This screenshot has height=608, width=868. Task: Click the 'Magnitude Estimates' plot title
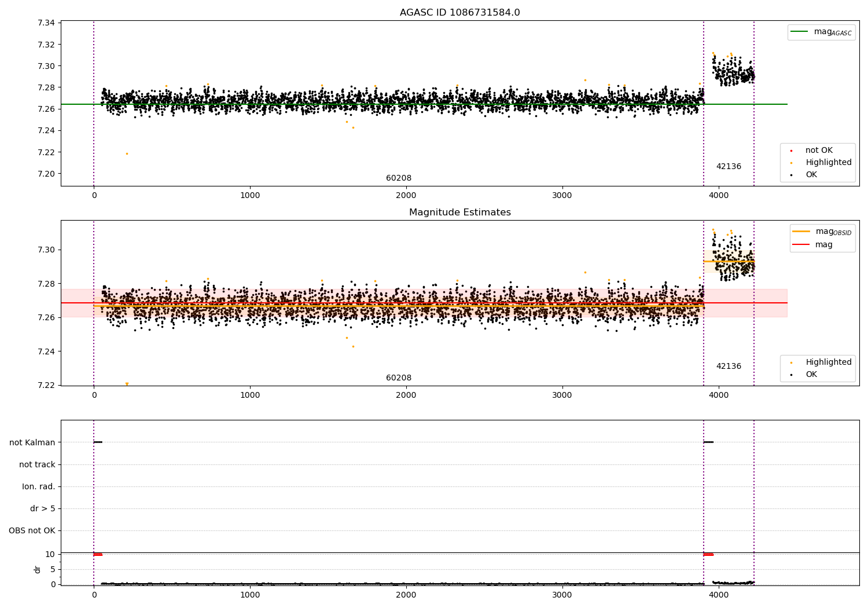(459, 213)
